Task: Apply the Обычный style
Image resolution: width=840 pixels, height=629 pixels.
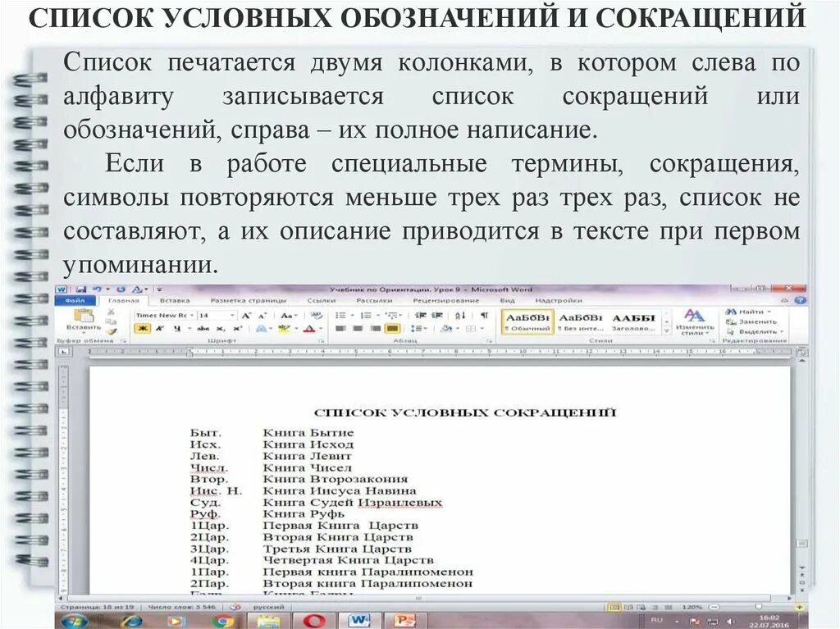Action: (527, 322)
